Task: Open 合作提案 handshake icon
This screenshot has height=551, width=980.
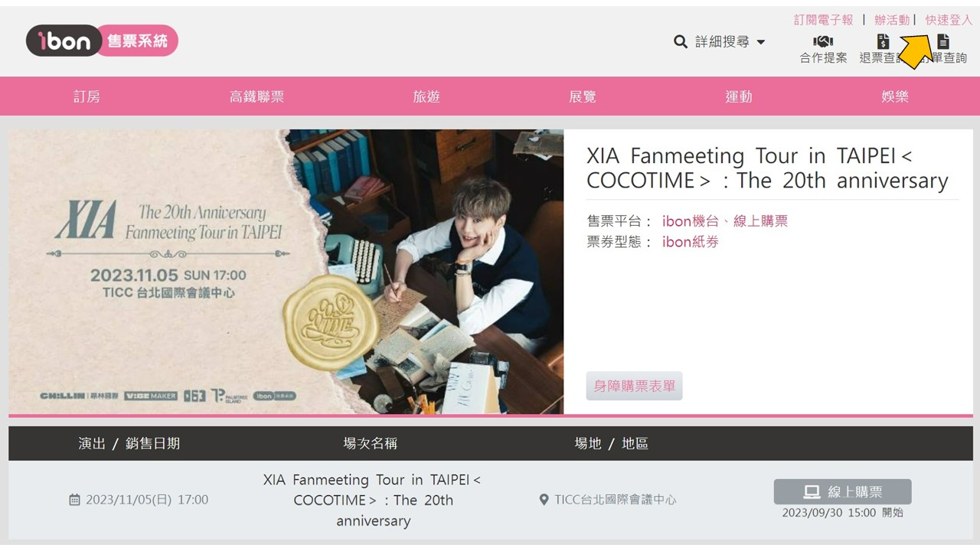Action: (823, 41)
